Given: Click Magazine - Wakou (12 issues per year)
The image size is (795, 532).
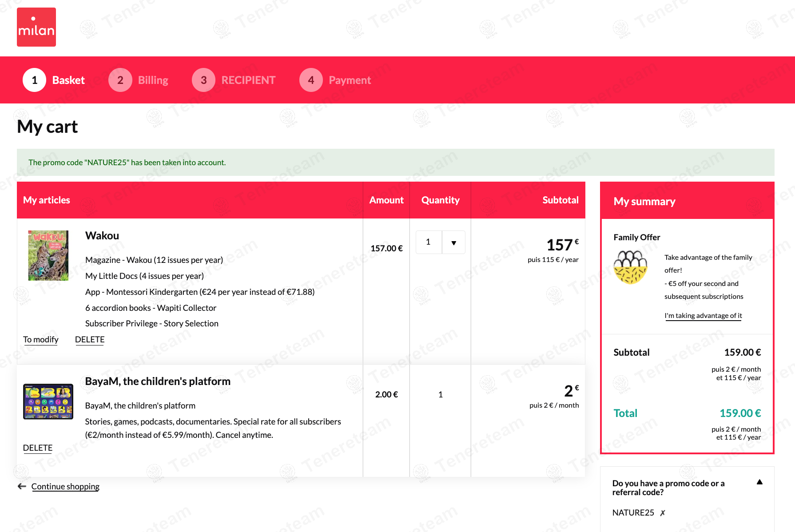Looking at the screenshot, I should 154,260.
